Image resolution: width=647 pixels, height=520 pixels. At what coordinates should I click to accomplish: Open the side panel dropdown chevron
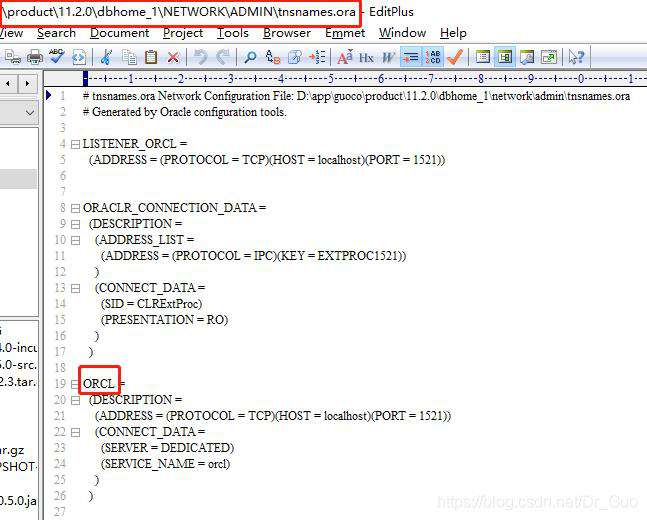point(30,112)
